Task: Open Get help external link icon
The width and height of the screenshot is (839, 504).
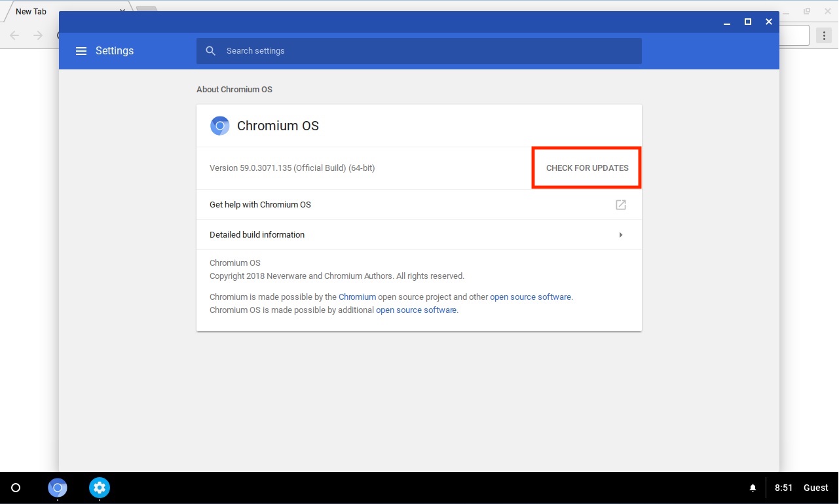Action: (620, 205)
